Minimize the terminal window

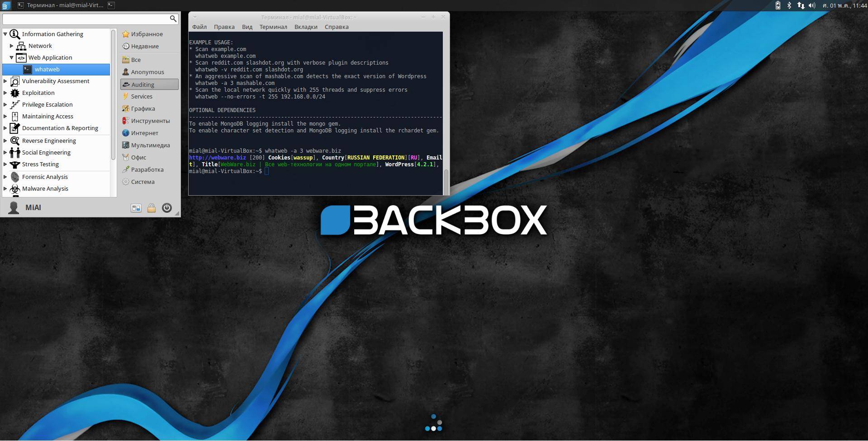coord(423,17)
